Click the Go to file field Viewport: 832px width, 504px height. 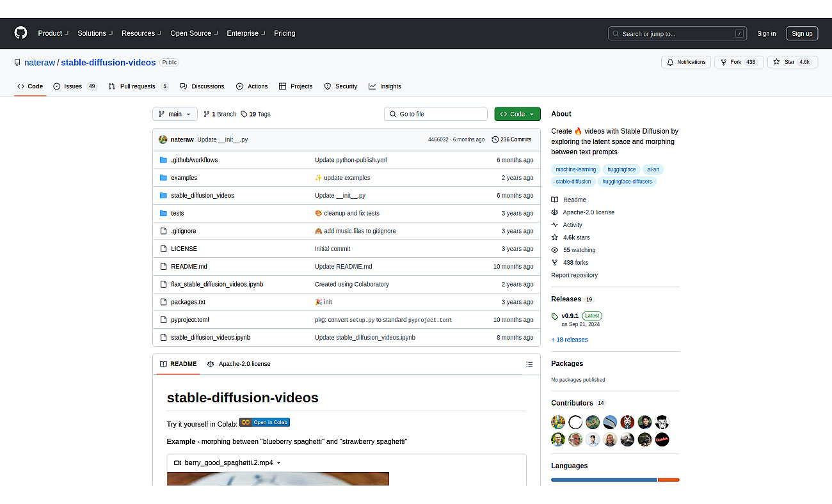click(436, 114)
